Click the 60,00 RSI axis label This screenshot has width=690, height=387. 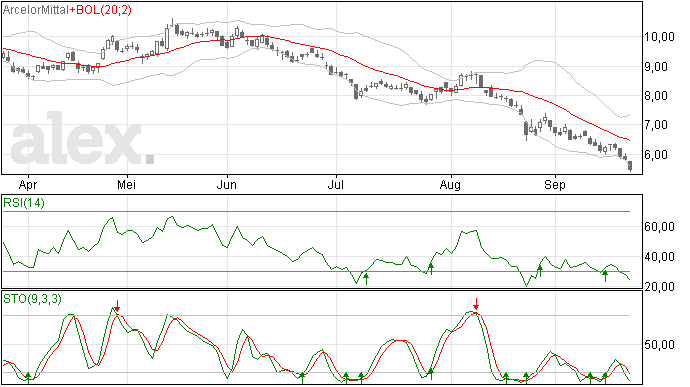point(659,227)
